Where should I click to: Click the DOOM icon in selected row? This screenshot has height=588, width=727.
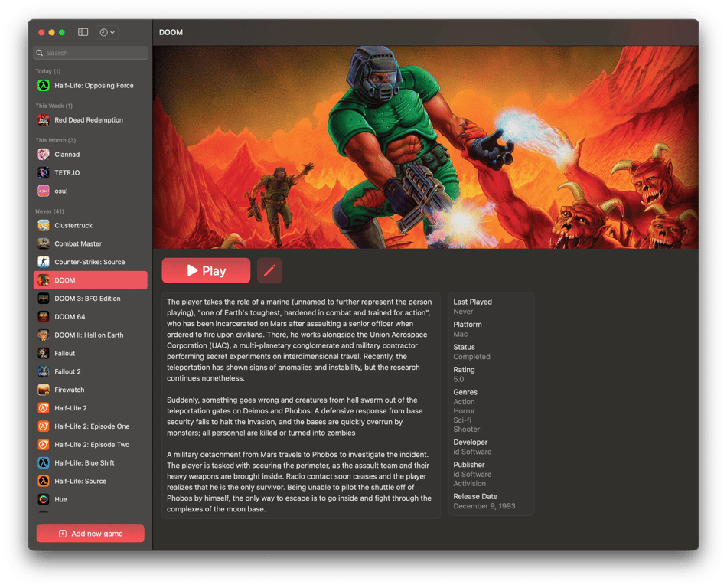coord(44,280)
